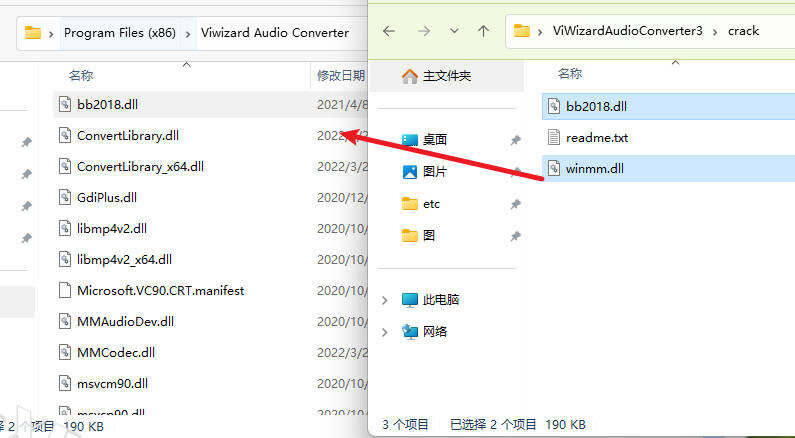Click the Forward navigation arrow

tap(424, 31)
